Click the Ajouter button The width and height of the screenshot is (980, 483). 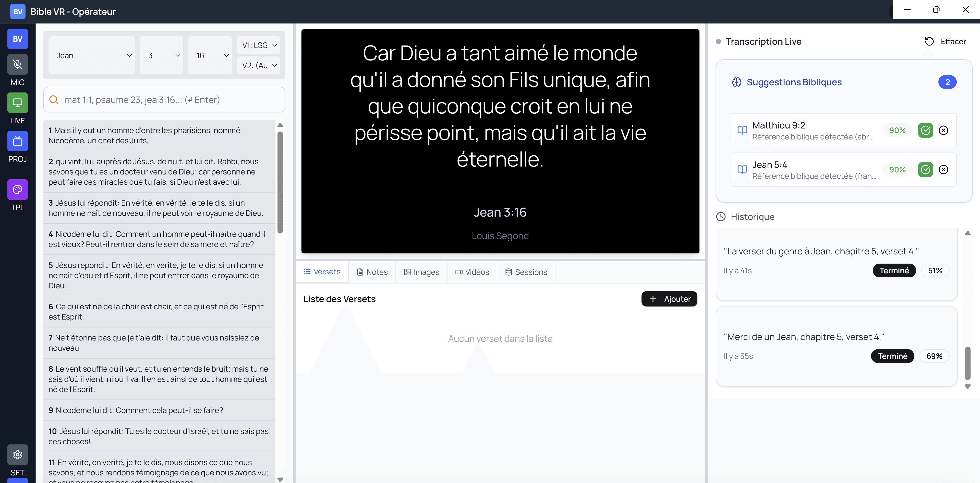(x=669, y=299)
